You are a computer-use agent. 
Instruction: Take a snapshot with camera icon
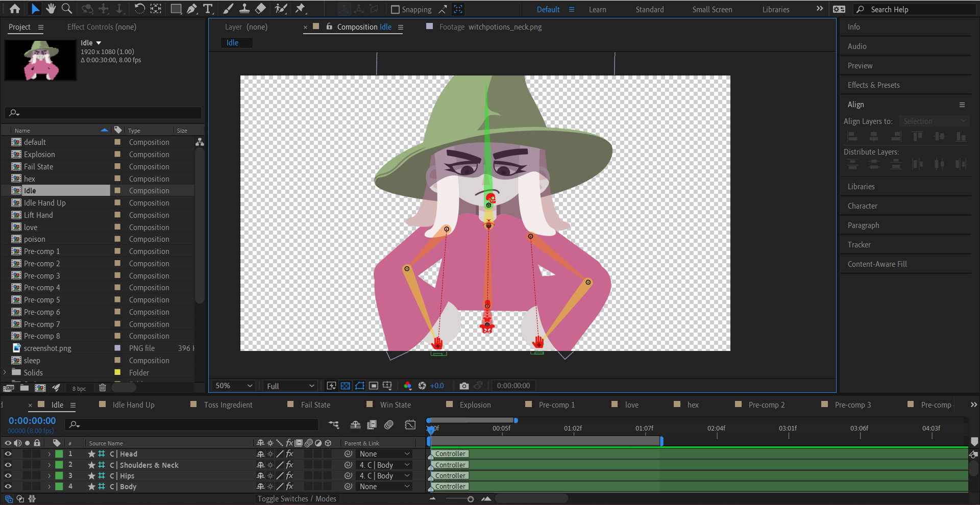[464, 386]
